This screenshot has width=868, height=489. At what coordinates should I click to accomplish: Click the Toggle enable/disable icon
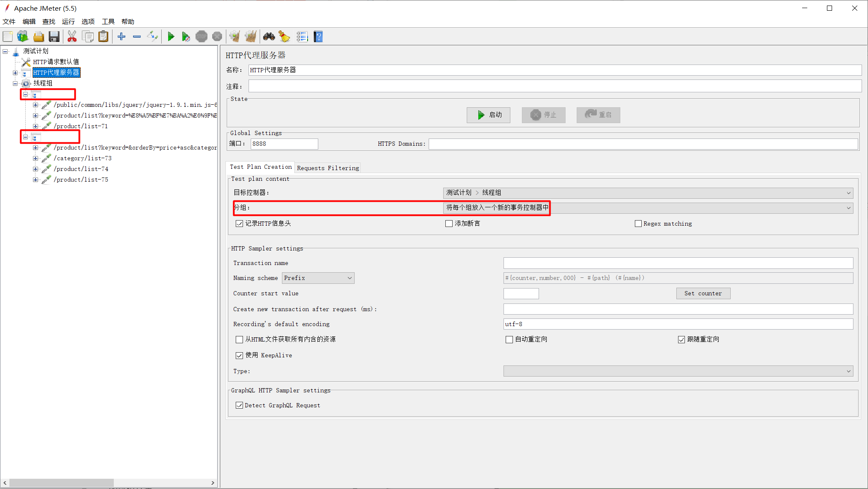tap(152, 37)
